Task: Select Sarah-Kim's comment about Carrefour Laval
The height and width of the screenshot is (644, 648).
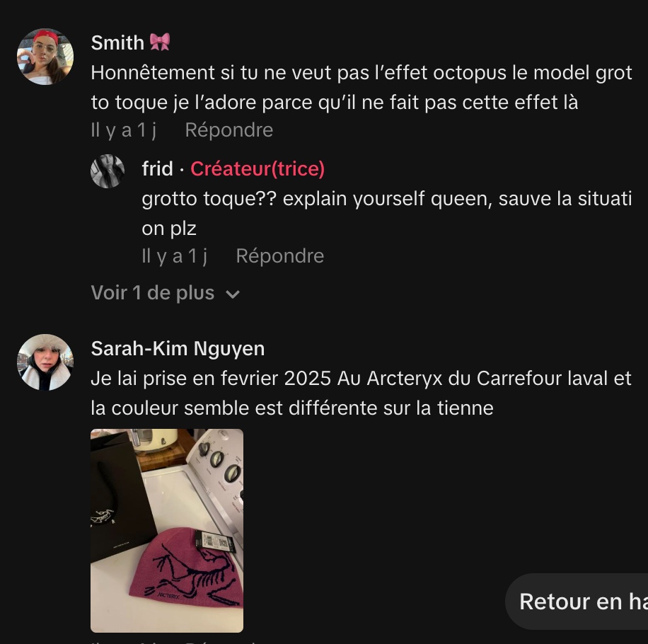Action: tap(361, 393)
